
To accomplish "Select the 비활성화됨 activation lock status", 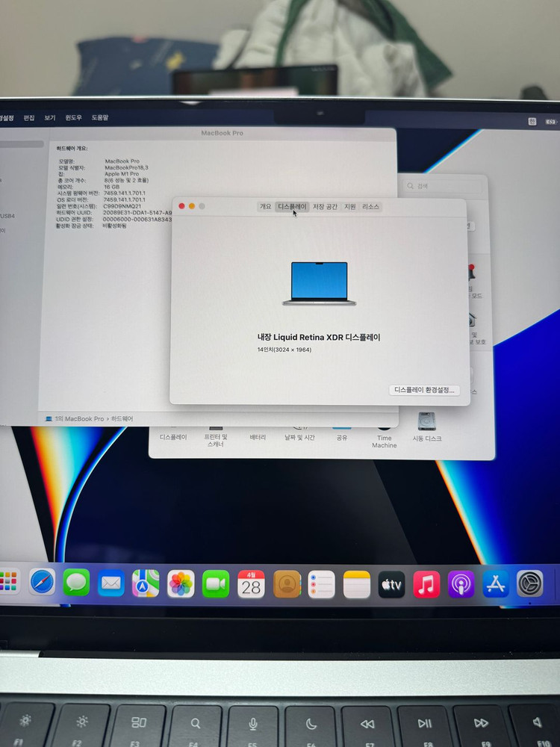I will click(x=114, y=226).
